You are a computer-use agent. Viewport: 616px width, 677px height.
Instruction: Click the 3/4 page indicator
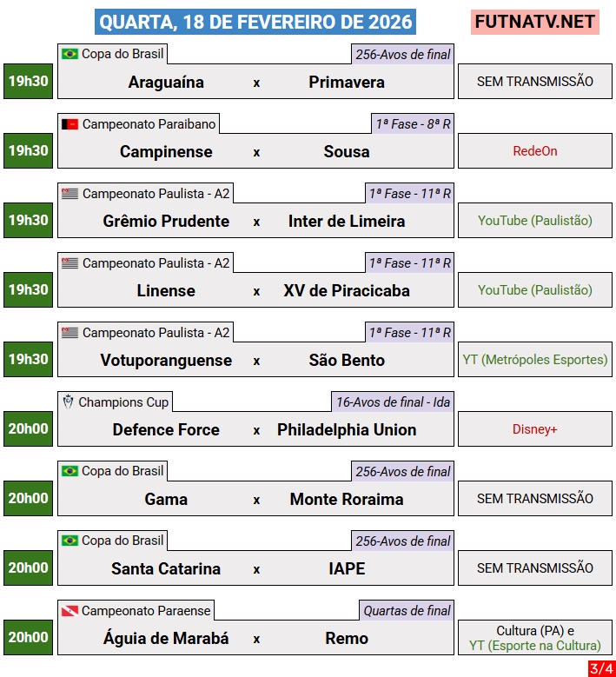(x=599, y=668)
